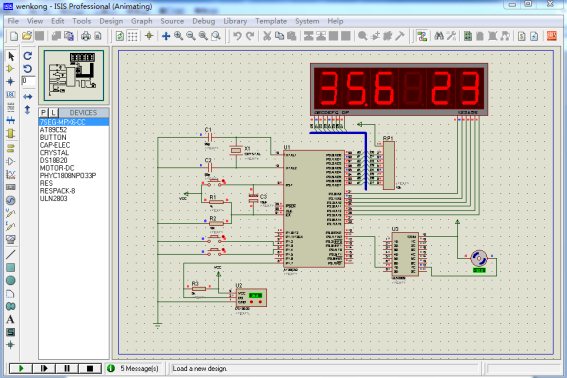Open the Debug menu
The height and width of the screenshot is (378, 567).
[204, 21]
